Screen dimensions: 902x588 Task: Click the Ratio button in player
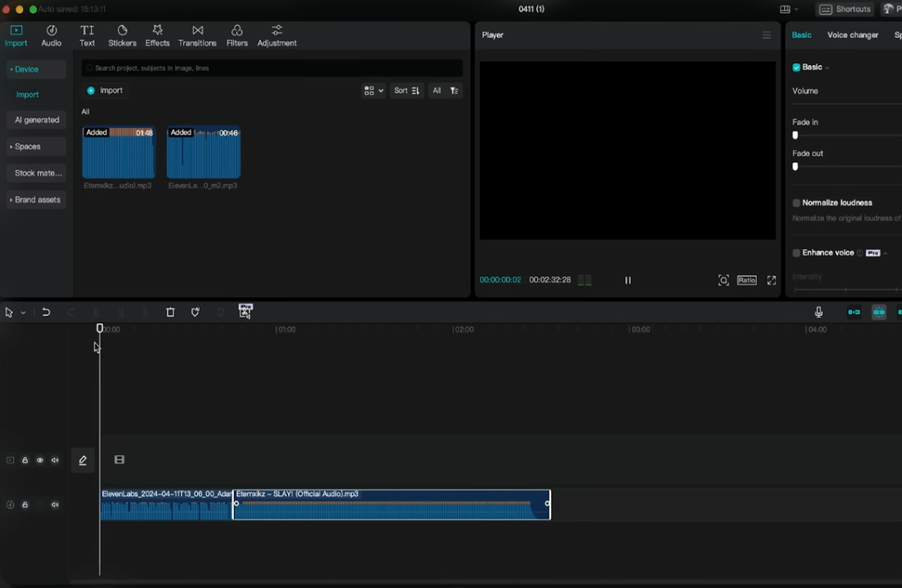(x=747, y=280)
